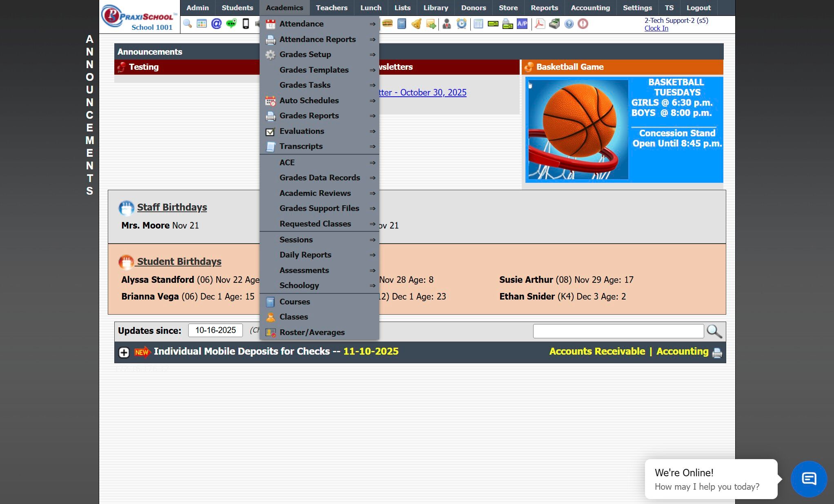Click the mobile phone toolbar icon
This screenshot has width=834, height=504.
click(x=246, y=24)
